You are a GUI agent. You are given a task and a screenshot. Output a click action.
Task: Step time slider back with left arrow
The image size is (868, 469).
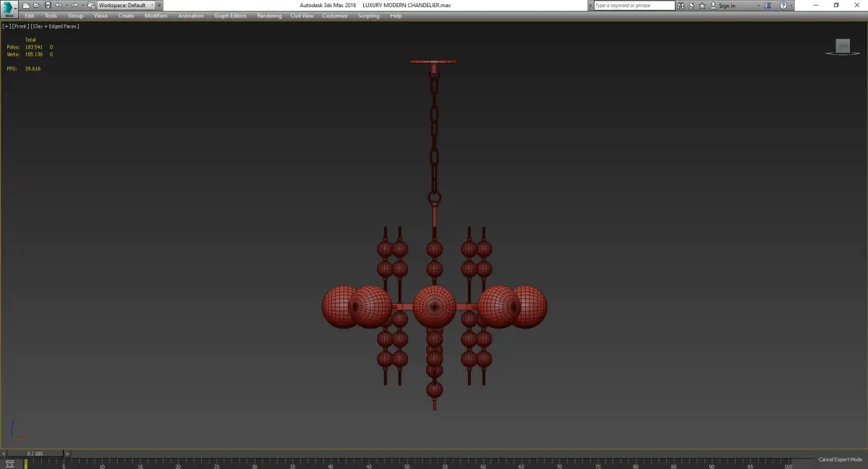[4, 454]
